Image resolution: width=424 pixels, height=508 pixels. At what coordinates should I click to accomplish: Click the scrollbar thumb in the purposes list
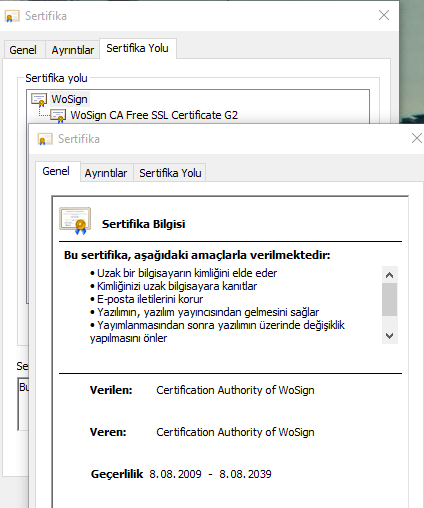point(389,299)
